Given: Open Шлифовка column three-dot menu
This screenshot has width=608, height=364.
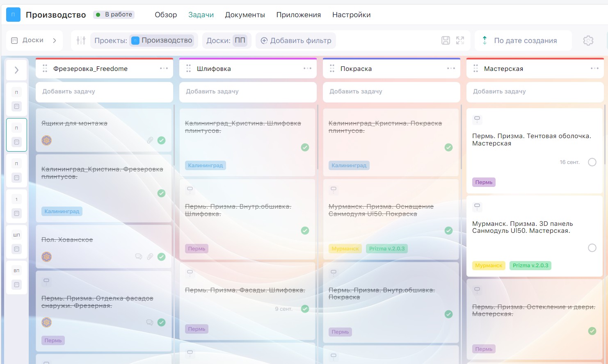Looking at the screenshot, I should pos(307,68).
